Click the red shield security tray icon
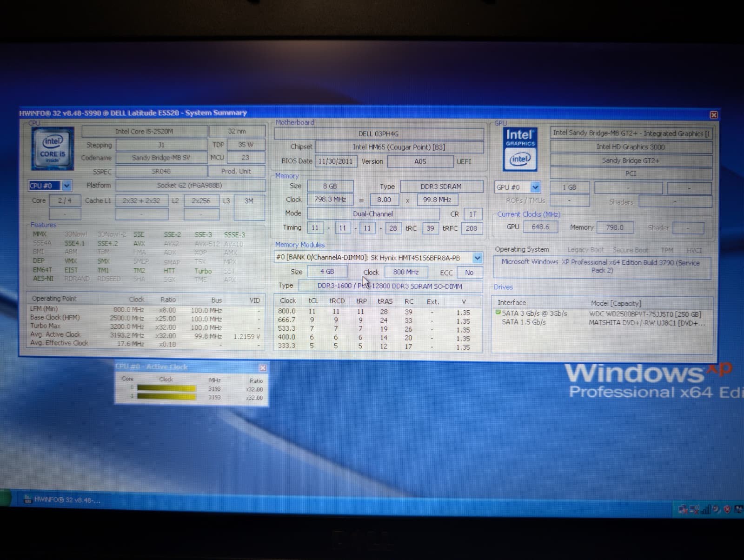The height and width of the screenshot is (560, 744). coord(727,509)
